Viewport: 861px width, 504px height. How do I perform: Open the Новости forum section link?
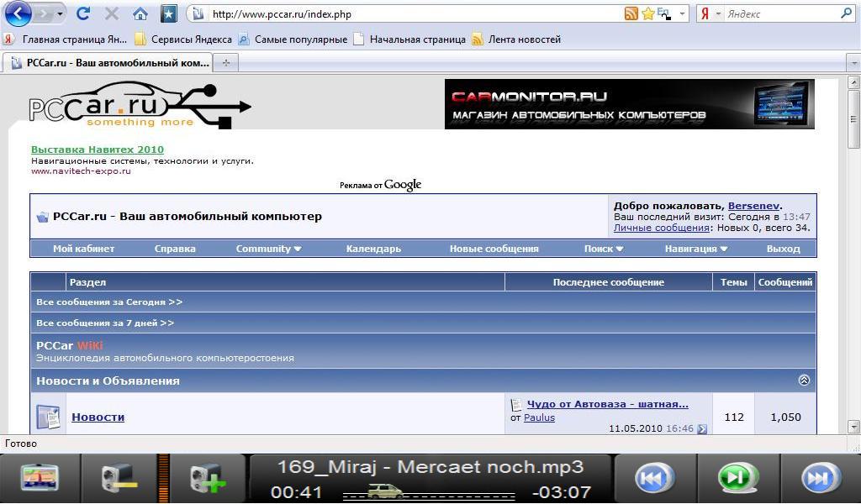click(98, 417)
